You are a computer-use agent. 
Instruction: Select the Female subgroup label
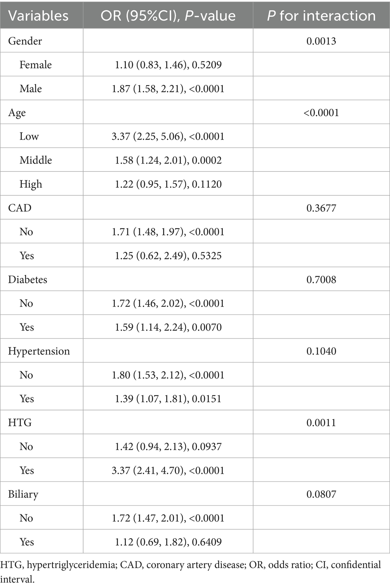[x=35, y=65]
